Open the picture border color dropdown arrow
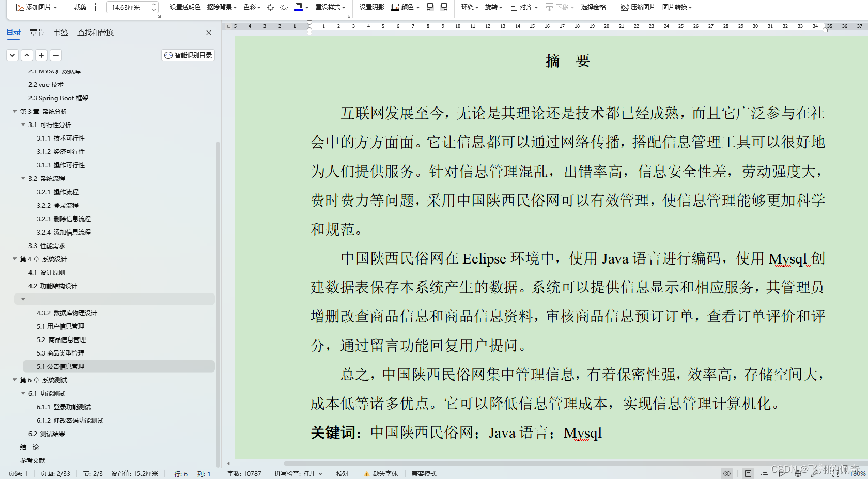868x479 pixels. coord(307,7)
